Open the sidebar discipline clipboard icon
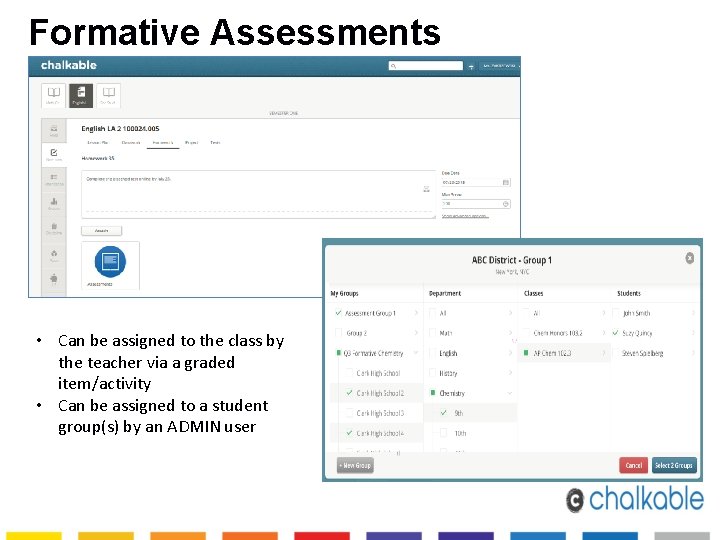This screenshot has width=720, height=540. click(54, 228)
